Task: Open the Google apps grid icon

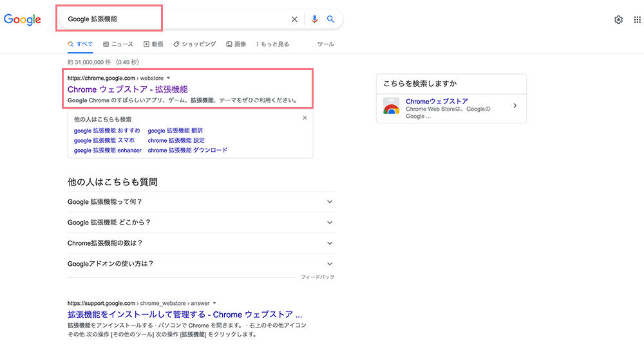Action: 637,20
